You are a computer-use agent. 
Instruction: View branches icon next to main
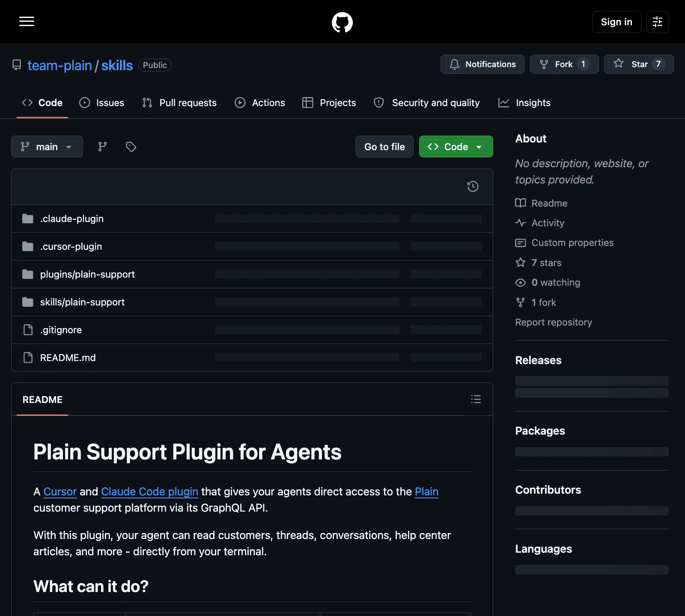pyautogui.click(x=102, y=147)
